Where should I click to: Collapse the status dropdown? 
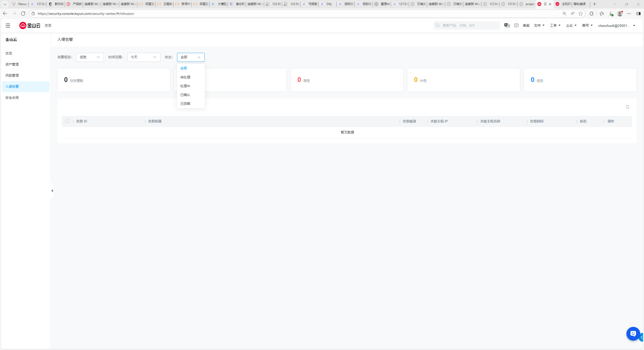[191, 57]
